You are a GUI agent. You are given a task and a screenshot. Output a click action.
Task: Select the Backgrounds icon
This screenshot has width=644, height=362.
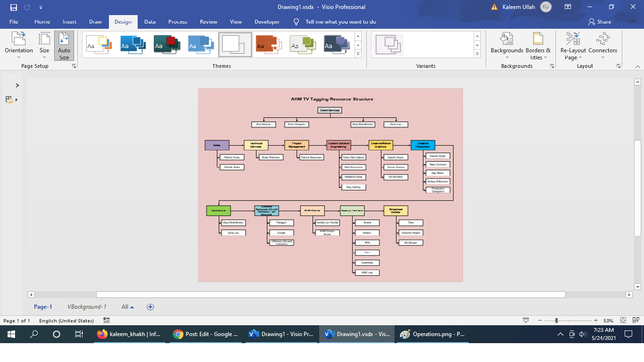[506, 45]
